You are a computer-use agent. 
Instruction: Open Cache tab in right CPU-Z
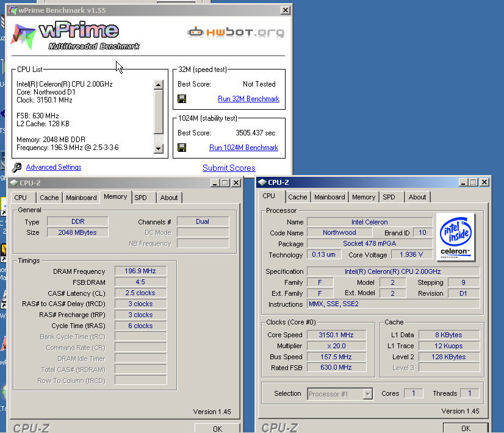click(x=297, y=197)
